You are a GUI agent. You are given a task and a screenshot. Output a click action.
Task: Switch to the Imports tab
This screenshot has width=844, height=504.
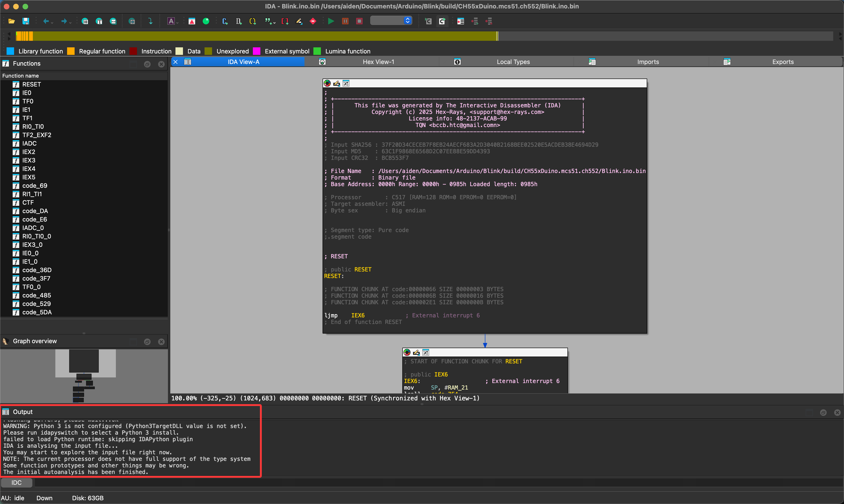[x=648, y=62]
